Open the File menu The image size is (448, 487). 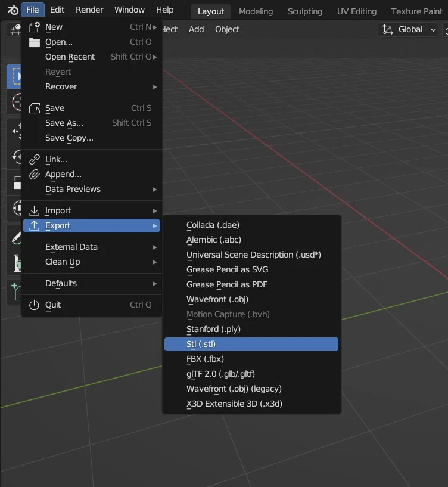click(x=33, y=10)
